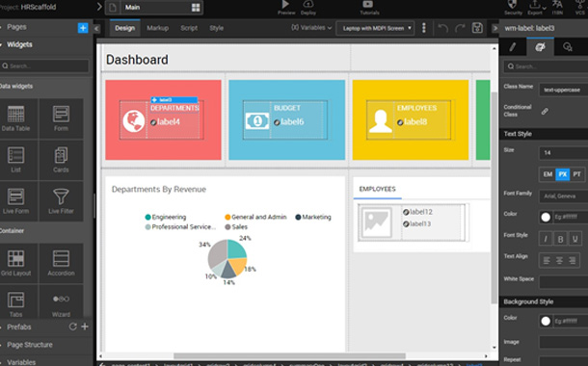This screenshot has height=366, width=588.
Task: Click the page layout grid icon beside Main
Action: point(196,8)
